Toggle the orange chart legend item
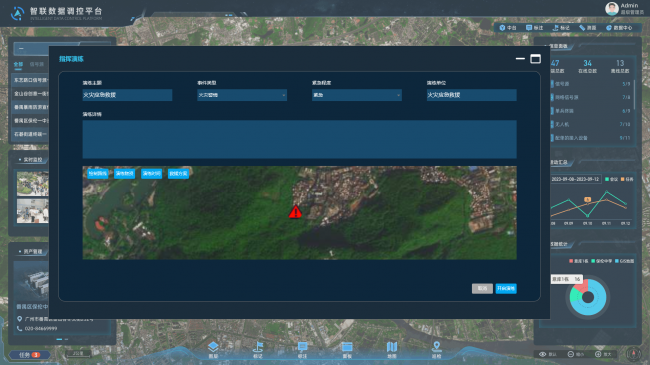This screenshot has width=650, height=365. coord(627,179)
